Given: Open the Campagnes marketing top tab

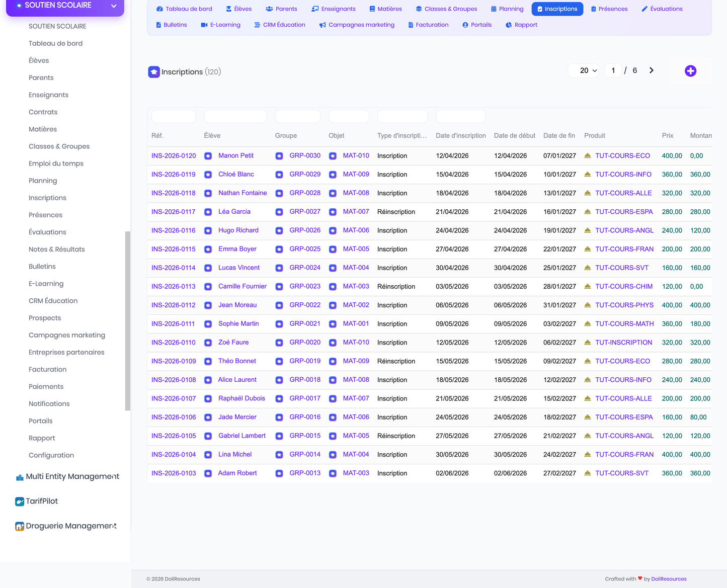Looking at the screenshot, I should 357,25.
